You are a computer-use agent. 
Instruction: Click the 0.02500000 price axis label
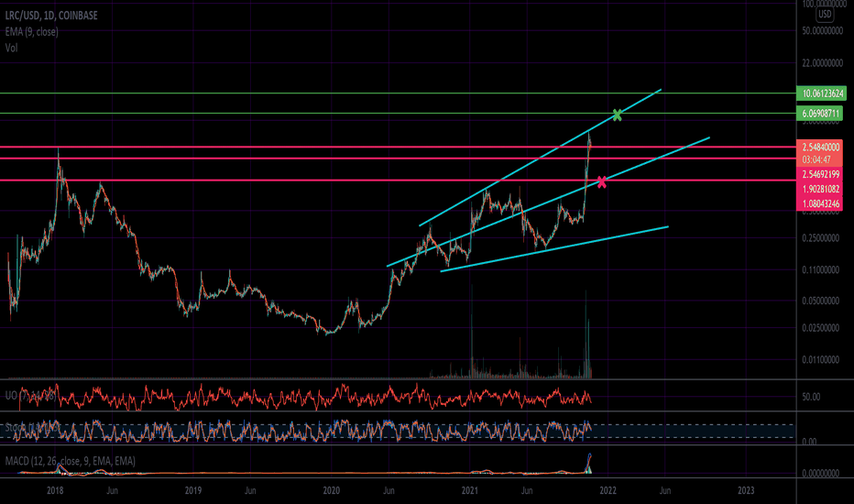[821, 328]
